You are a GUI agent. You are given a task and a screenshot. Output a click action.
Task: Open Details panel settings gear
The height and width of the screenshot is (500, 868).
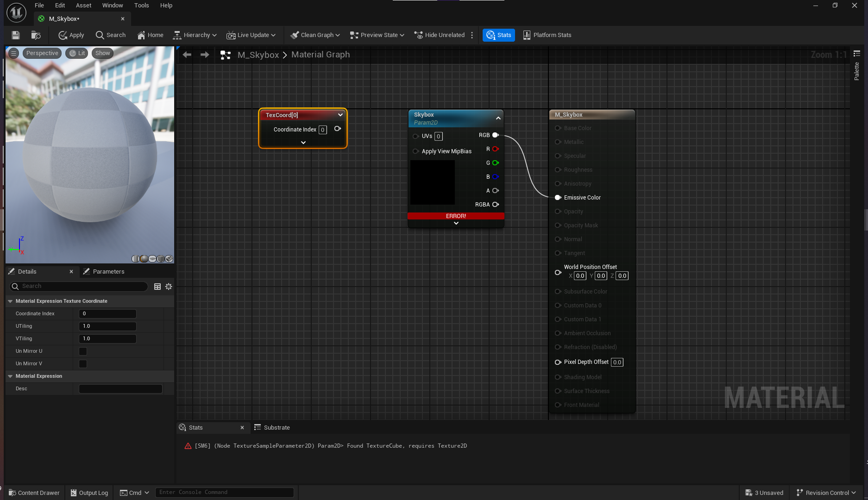click(x=169, y=287)
